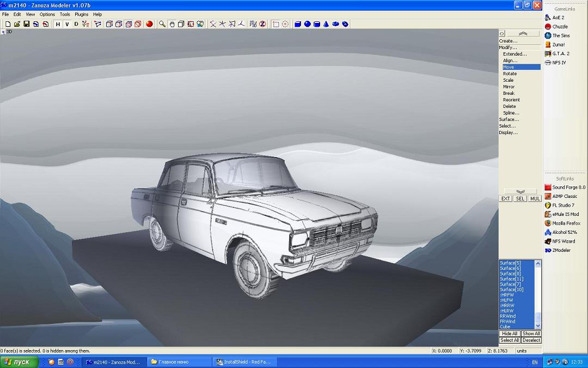Screen dimensions: 588x368
Task: Toggle the H axis button
Action: pyautogui.click(x=58, y=24)
